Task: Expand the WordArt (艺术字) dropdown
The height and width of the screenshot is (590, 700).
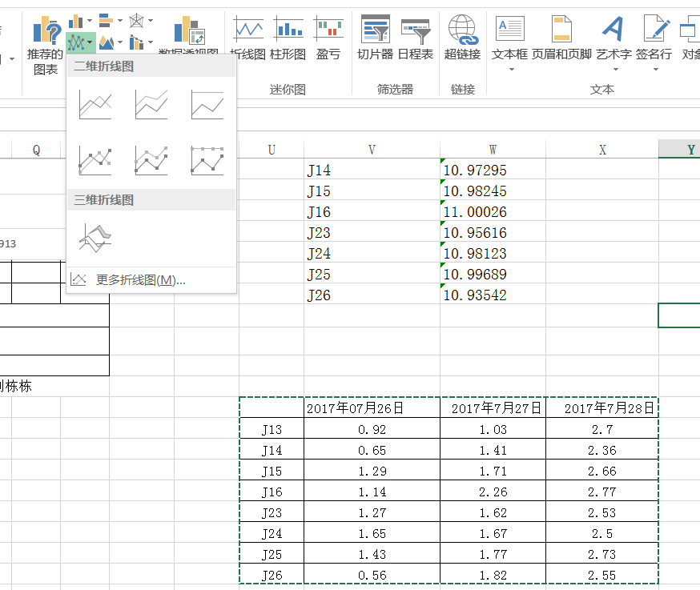Action: (x=613, y=70)
